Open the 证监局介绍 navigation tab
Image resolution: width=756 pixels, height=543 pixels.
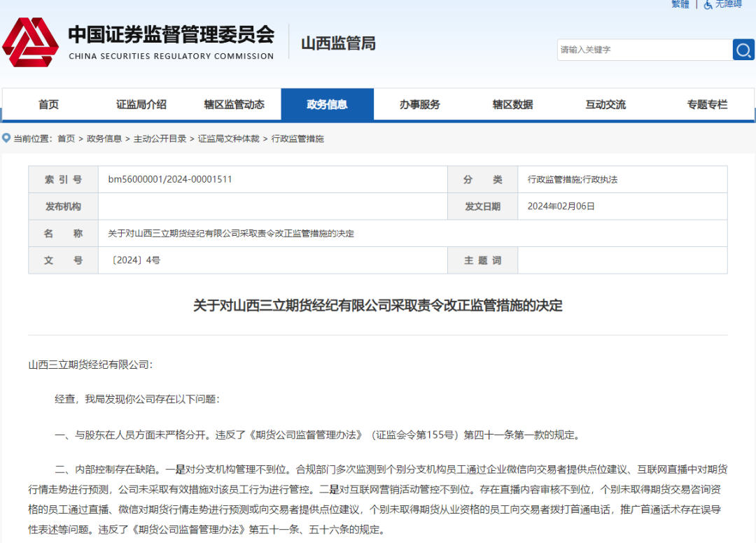click(x=141, y=104)
